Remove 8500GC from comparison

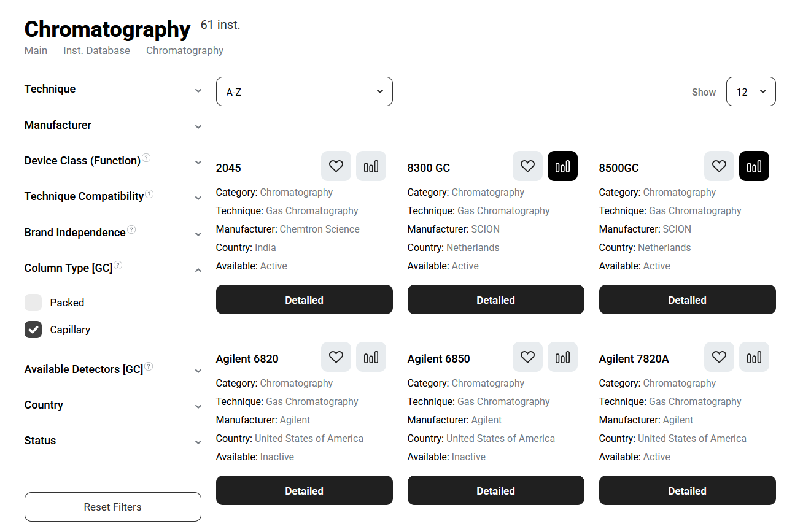[754, 166]
